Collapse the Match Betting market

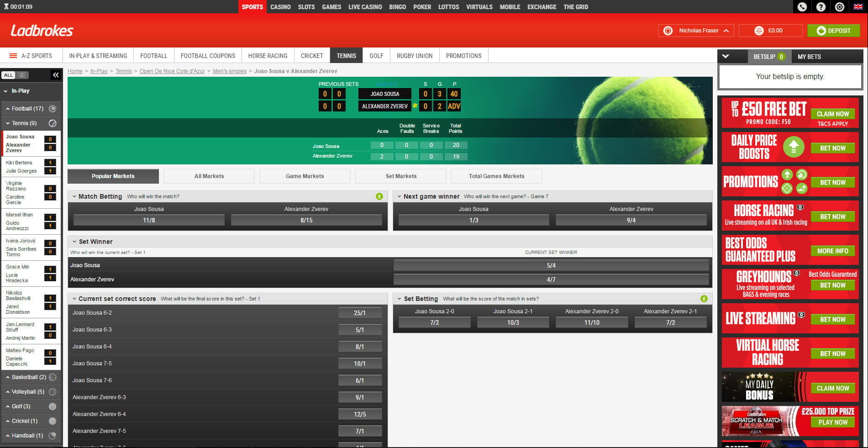(x=74, y=196)
